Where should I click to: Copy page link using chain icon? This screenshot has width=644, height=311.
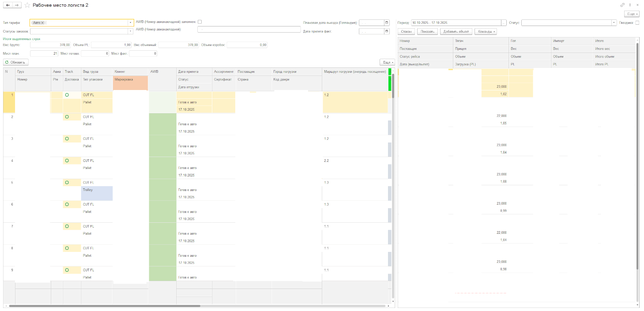[623, 5]
